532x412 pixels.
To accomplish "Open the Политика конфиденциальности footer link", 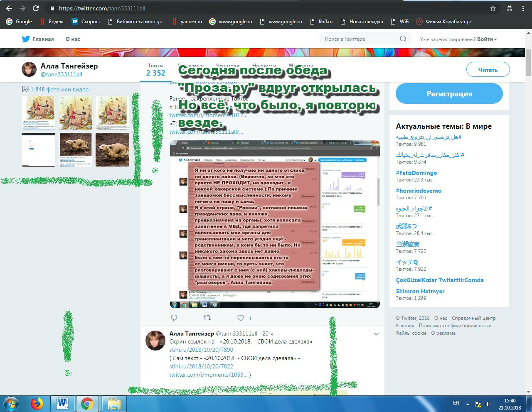I will click(x=455, y=326).
